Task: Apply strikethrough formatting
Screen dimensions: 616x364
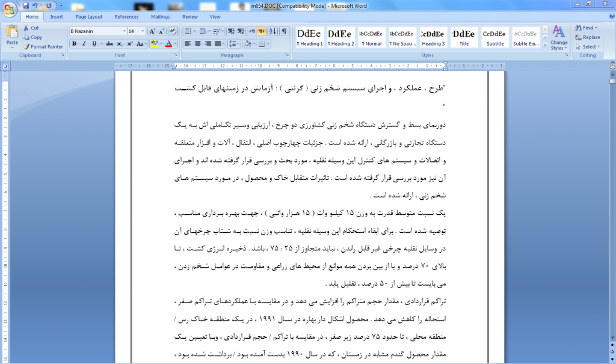Action: 109,44
